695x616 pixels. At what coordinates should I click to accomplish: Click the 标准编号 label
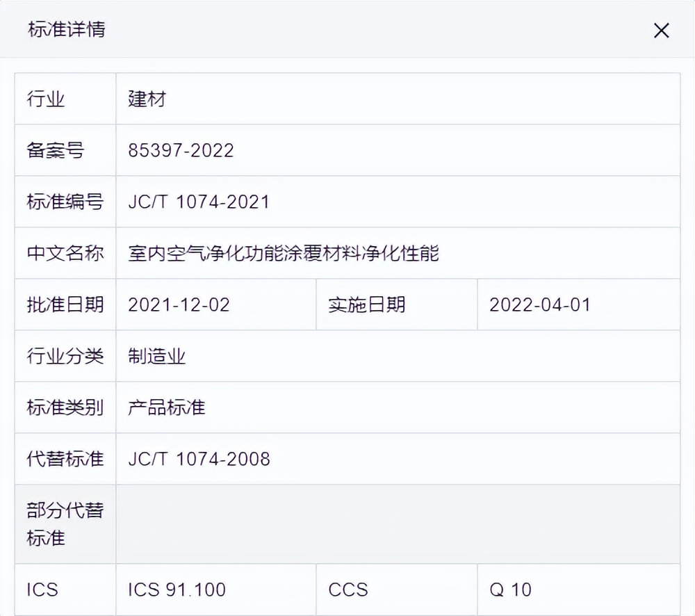click(65, 202)
